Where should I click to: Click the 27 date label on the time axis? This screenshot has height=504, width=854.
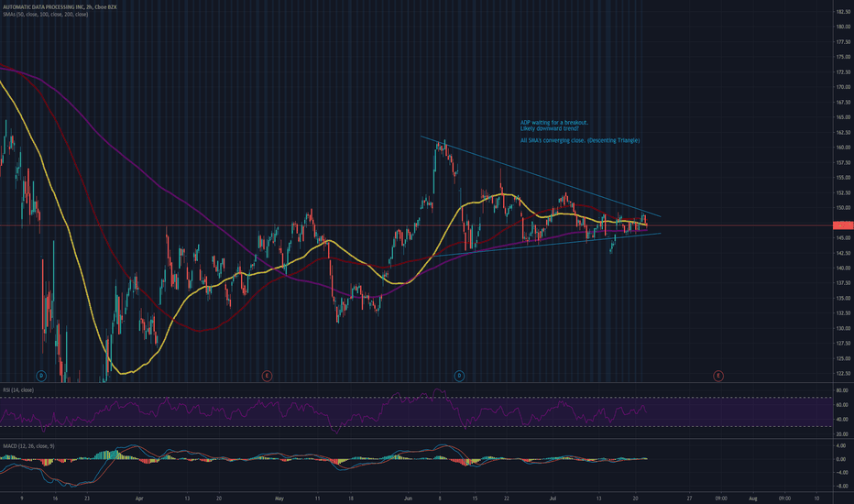pos(689,498)
